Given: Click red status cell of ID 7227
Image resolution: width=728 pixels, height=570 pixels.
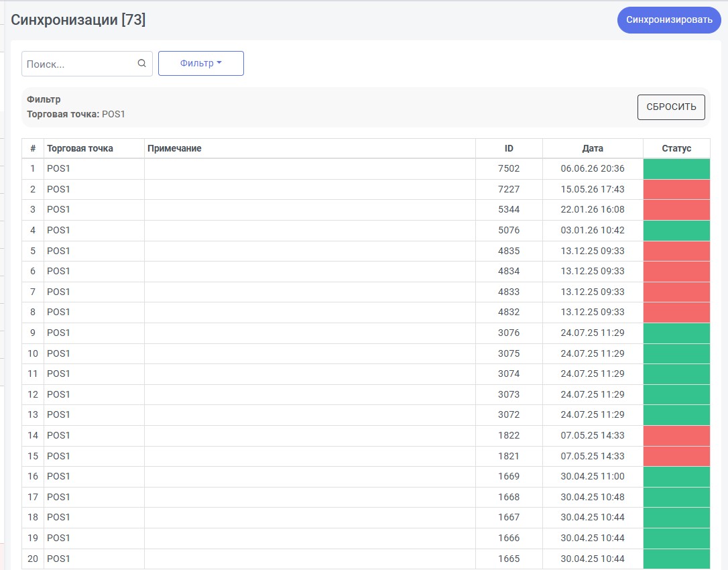Looking at the screenshot, I should click(676, 190).
